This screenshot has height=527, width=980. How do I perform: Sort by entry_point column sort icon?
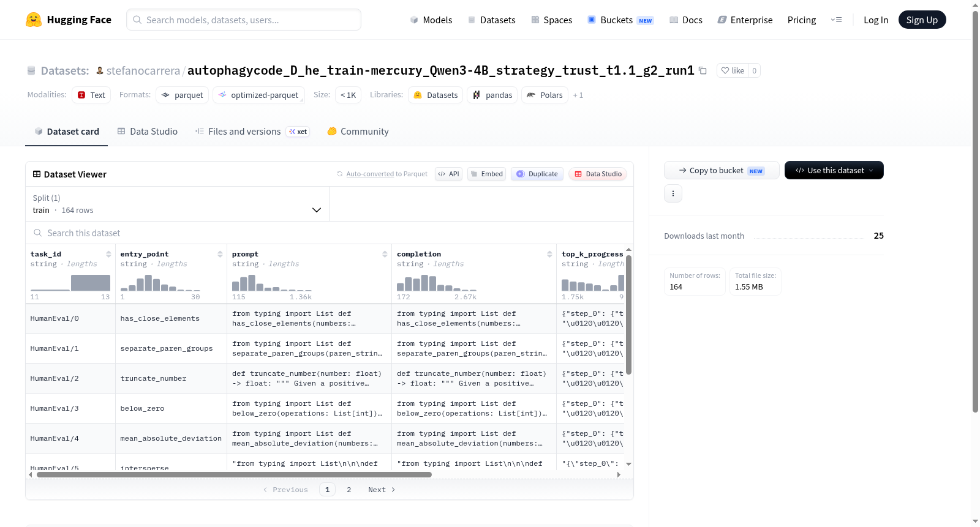pos(220,254)
